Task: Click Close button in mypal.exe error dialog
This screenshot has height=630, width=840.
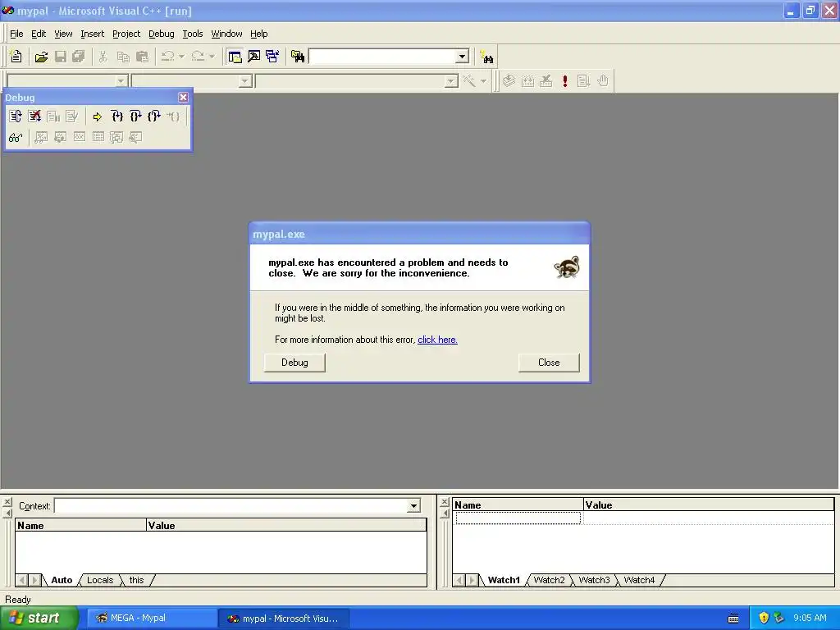Action: pyautogui.click(x=549, y=363)
